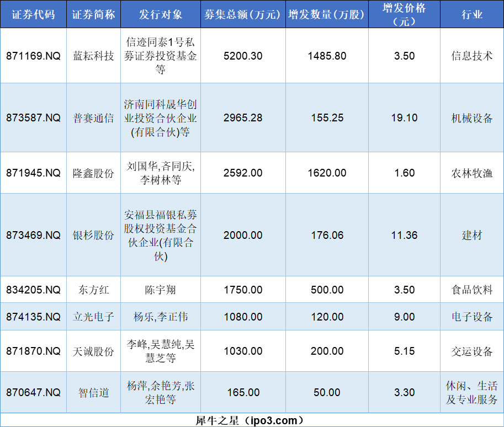The image size is (504, 427).
Task: Click the 募集总额(万元) column header
Action: tap(243, 15)
